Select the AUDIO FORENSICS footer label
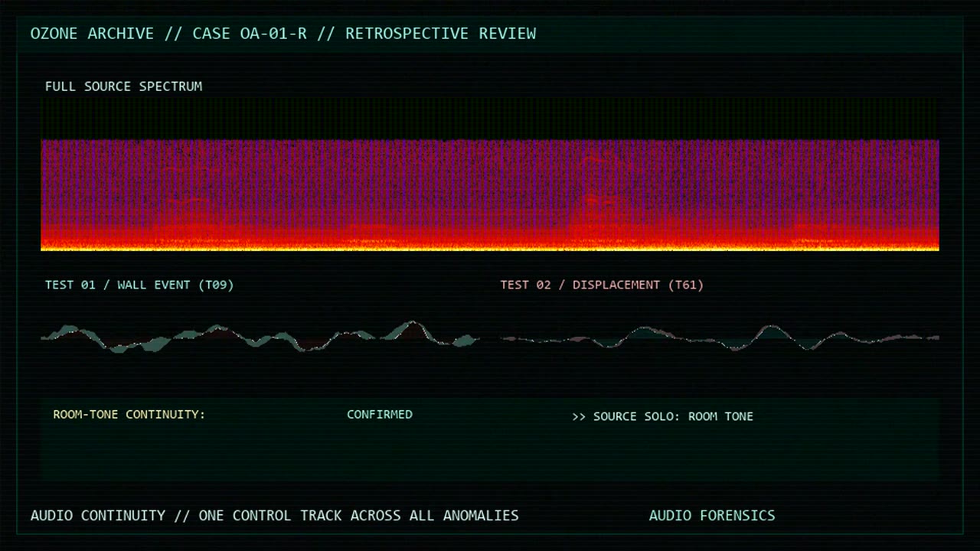The height and width of the screenshot is (551, 980). tap(712, 516)
